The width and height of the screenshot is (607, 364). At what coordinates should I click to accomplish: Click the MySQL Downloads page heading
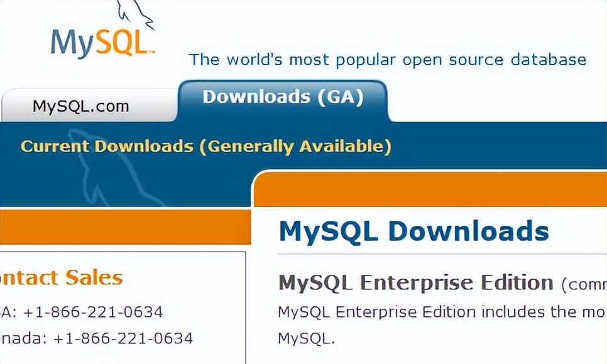(413, 231)
